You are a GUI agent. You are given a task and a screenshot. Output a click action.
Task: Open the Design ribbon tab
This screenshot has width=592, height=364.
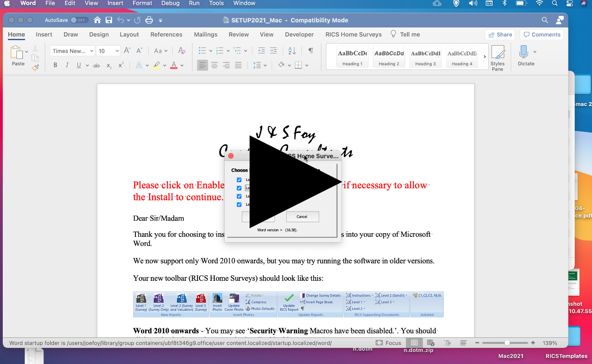pos(99,35)
